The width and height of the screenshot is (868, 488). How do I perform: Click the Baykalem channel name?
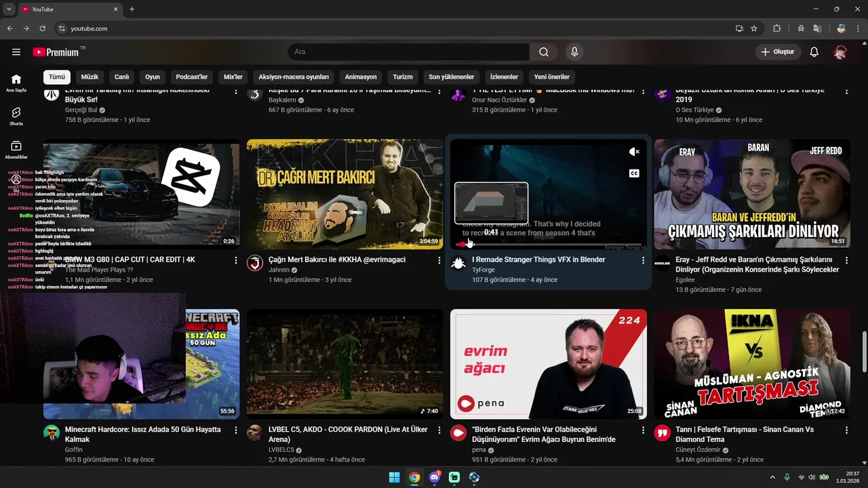pos(282,100)
